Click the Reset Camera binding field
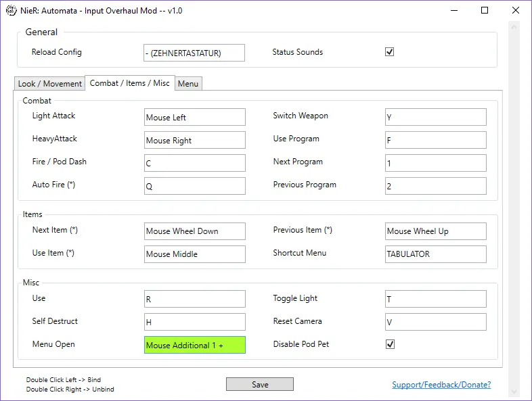The image size is (532, 401). pyautogui.click(x=436, y=322)
